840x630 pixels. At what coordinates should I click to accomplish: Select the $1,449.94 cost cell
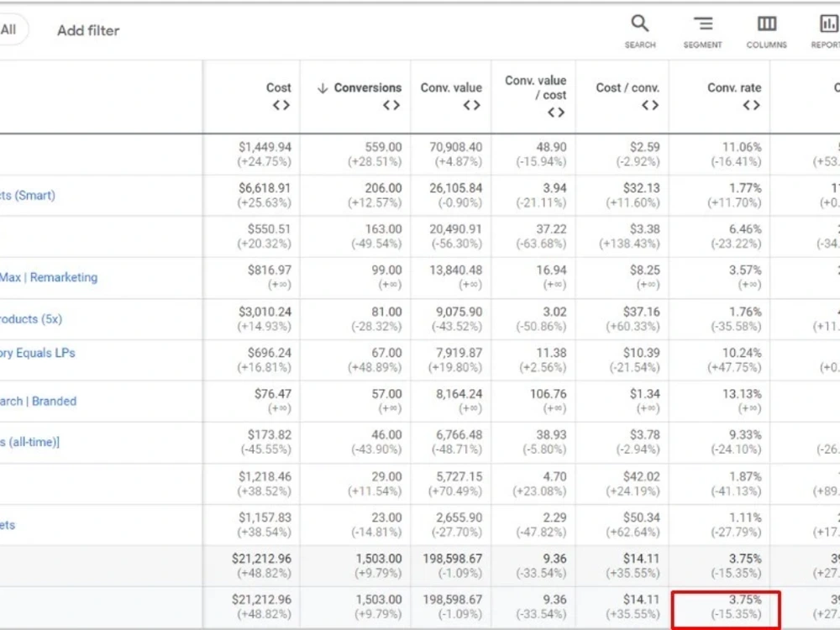[252, 155]
